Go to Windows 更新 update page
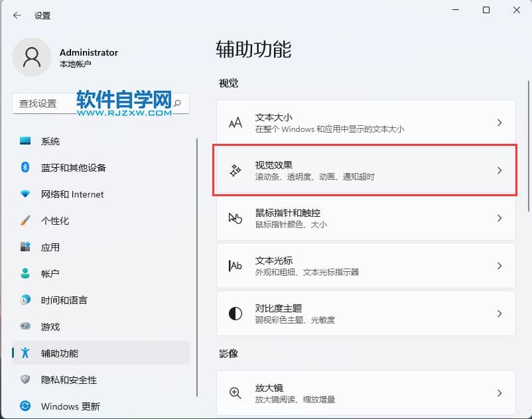 pyautogui.click(x=70, y=406)
